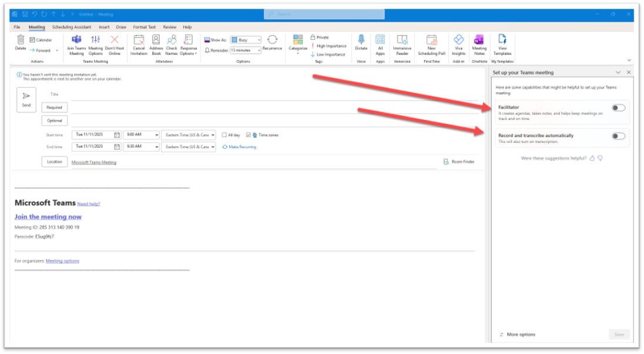Viewport: 644px width, 354px height.
Task: Open Viva Insights add-in
Action: (458, 40)
